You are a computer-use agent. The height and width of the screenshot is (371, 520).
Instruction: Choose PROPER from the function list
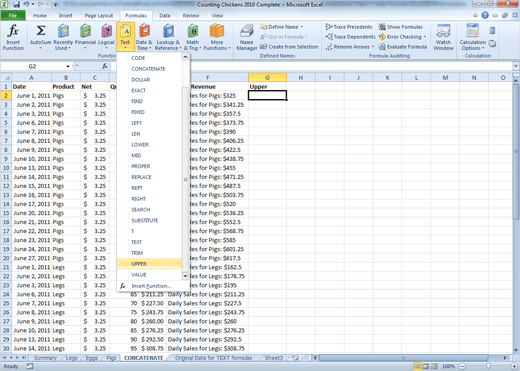pyautogui.click(x=149, y=166)
